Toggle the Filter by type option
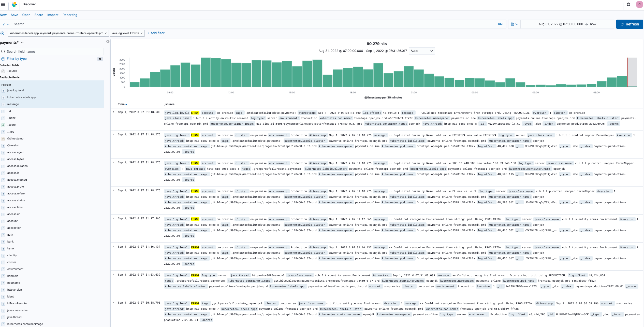The width and height of the screenshot is (644, 327). click(x=17, y=59)
